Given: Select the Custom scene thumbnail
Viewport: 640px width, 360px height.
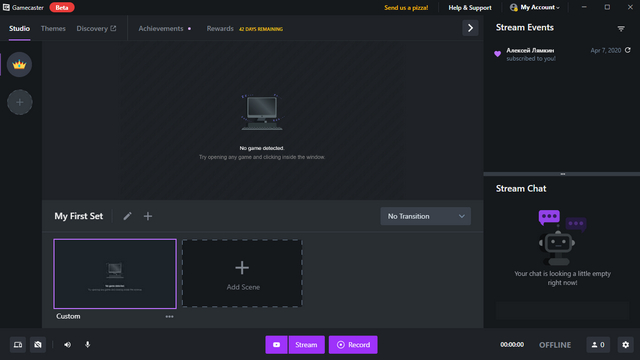Looking at the screenshot, I should pyautogui.click(x=115, y=274).
